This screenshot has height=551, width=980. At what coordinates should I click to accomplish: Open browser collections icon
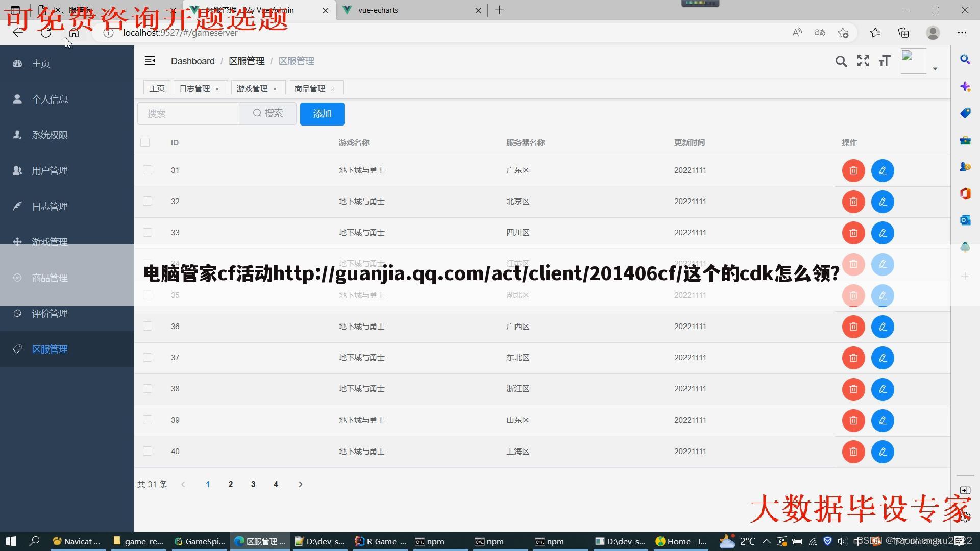pyautogui.click(x=903, y=33)
